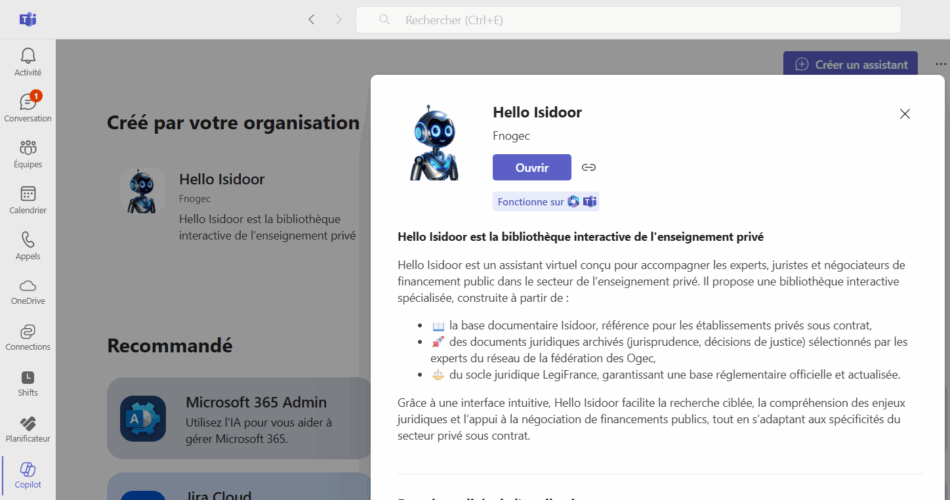Click the Fonctionne sur label
This screenshot has height=500, width=950.
click(531, 202)
